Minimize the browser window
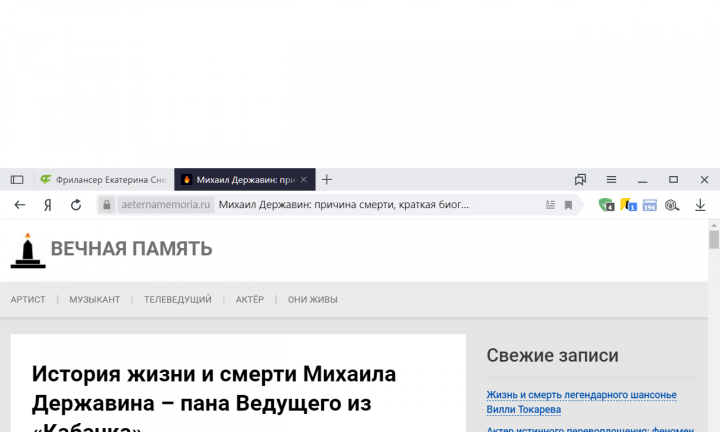 click(642, 182)
